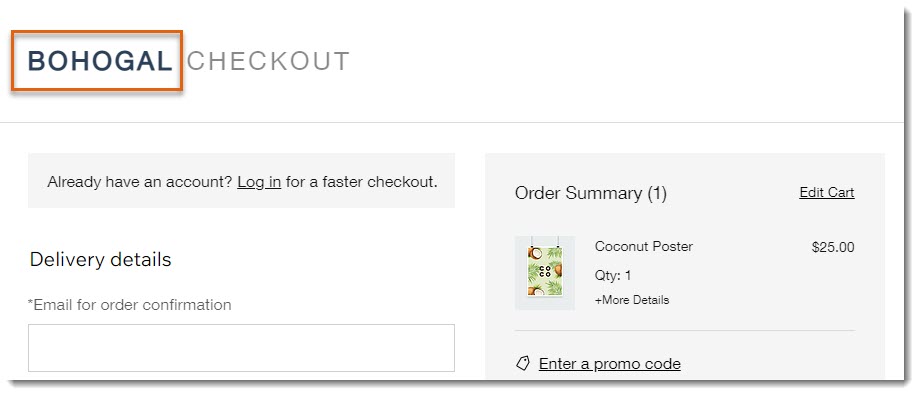Click the coconut image on the poster
The width and height of the screenshot is (919, 395).
pos(534,253)
